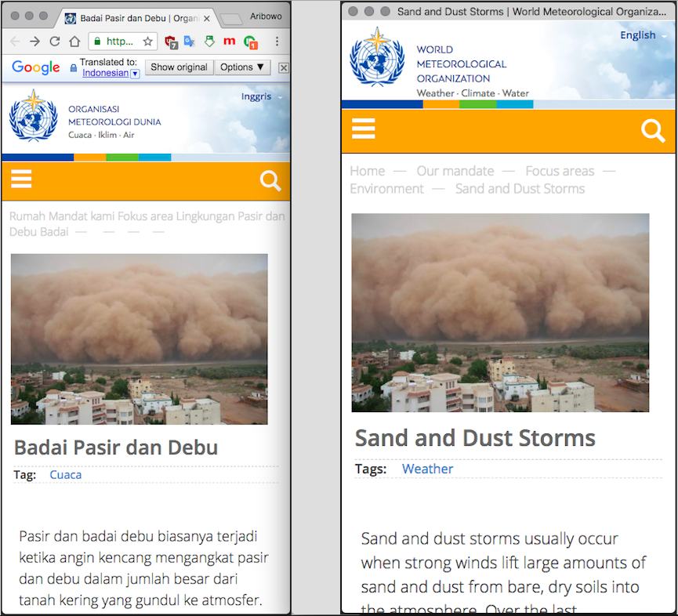Open hamburger menu on the English page
678x616 pixels.
click(x=364, y=129)
